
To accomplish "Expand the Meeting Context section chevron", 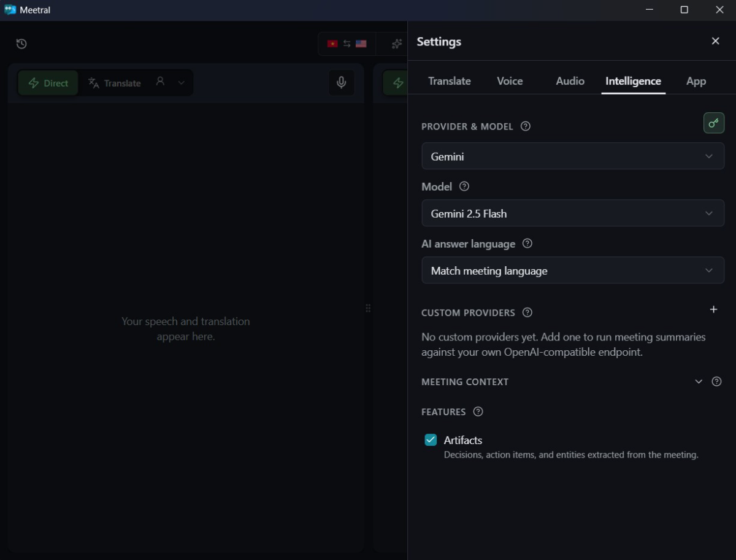I will pos(698,382).
